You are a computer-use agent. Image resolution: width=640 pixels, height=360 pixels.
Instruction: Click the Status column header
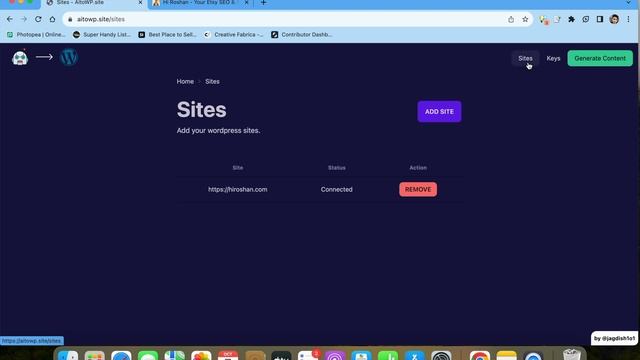337,168
